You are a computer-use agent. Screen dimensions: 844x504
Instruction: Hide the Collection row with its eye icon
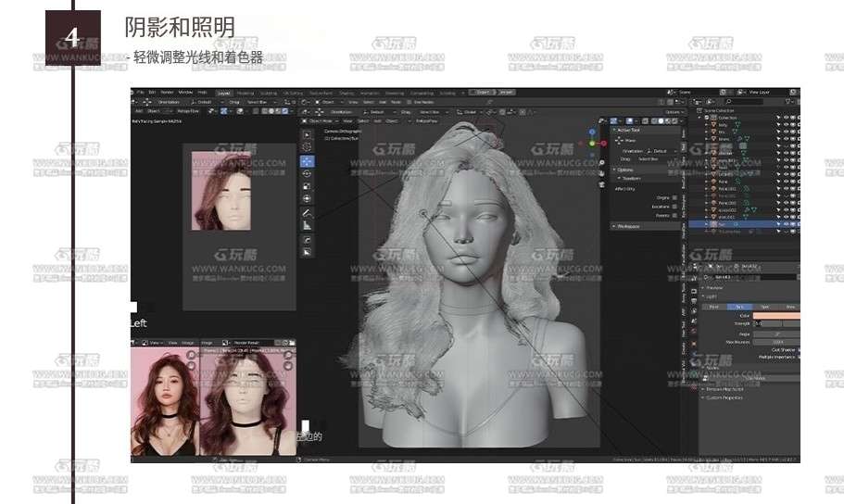click(786, 118)
